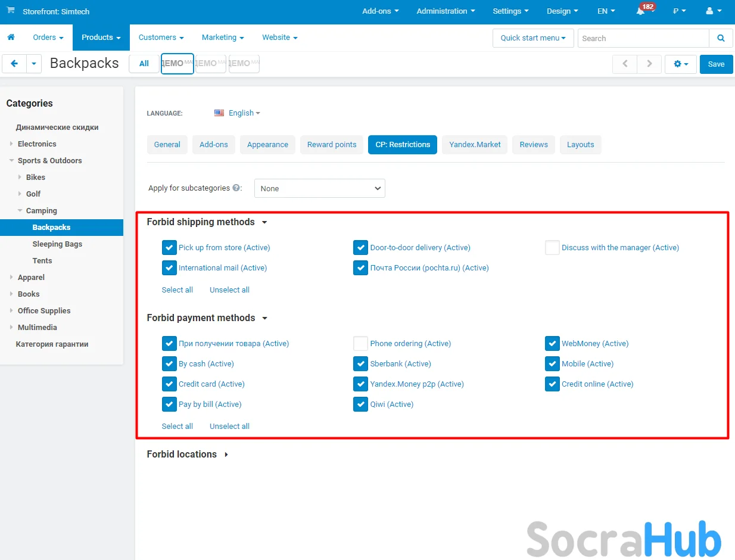The image size is (735, 560).
Task: Open the gear settings icon menu
Action: pos(680,64)
